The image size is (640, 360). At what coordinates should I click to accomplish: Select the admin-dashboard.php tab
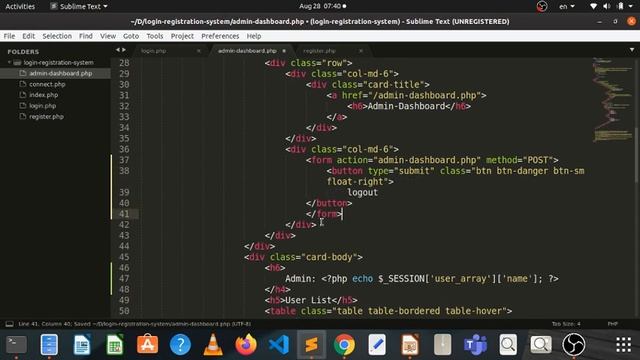247,51
